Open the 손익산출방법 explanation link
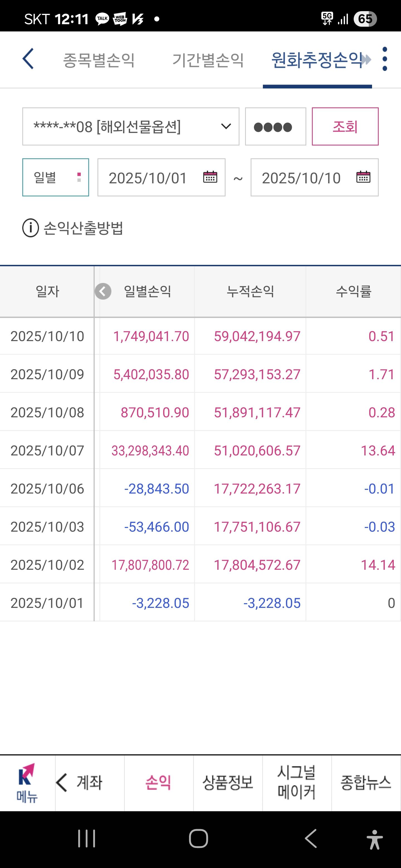Viewport: 401px width, 868px height. pyautogui.click(x=83, y=228)
